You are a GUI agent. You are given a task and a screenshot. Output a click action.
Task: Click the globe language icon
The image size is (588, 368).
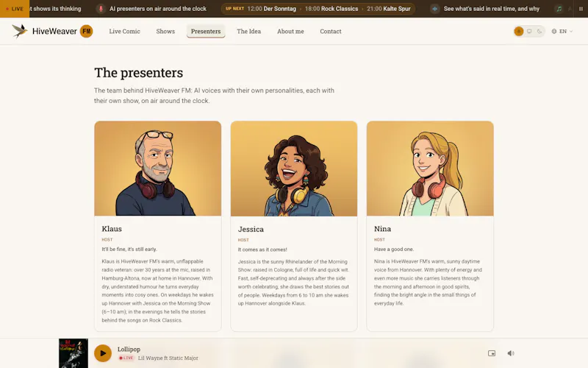(554, 31)
